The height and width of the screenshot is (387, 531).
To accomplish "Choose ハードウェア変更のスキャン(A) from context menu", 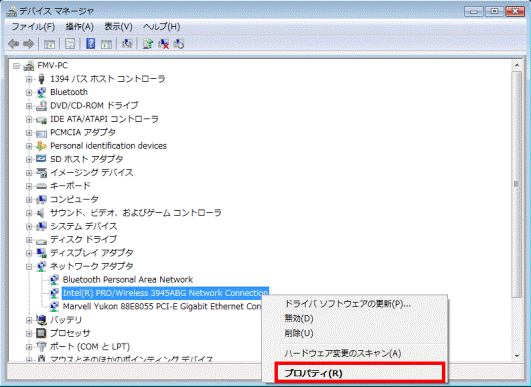I will click(x=343, y=353).
